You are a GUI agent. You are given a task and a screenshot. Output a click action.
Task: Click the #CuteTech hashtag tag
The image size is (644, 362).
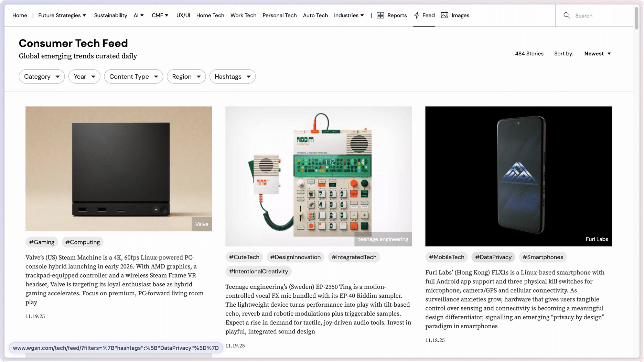coord(244,257)
